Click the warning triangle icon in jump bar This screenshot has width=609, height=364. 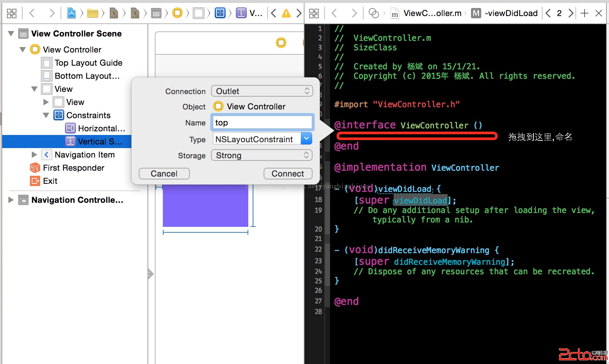pos(286,13)
